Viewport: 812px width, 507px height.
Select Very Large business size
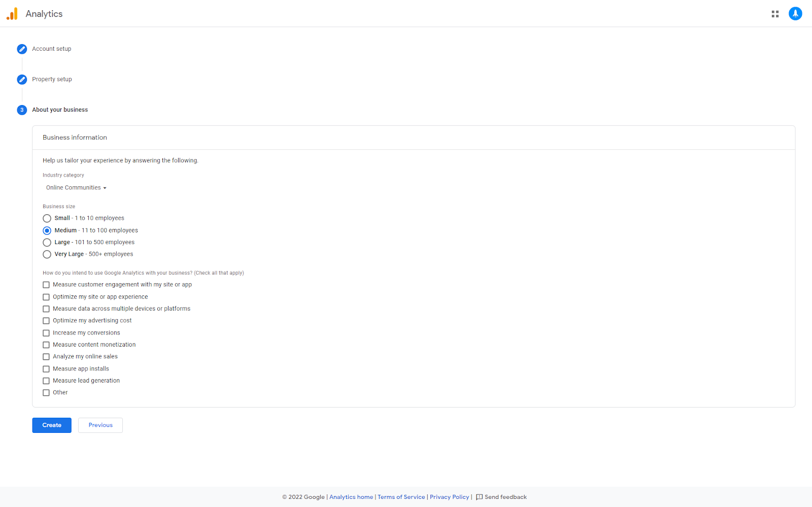click(47, 254)
